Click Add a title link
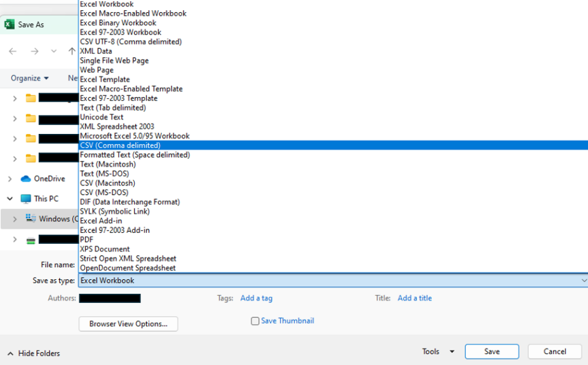Screen dimensions: 588x365 [x=415, y=298]
